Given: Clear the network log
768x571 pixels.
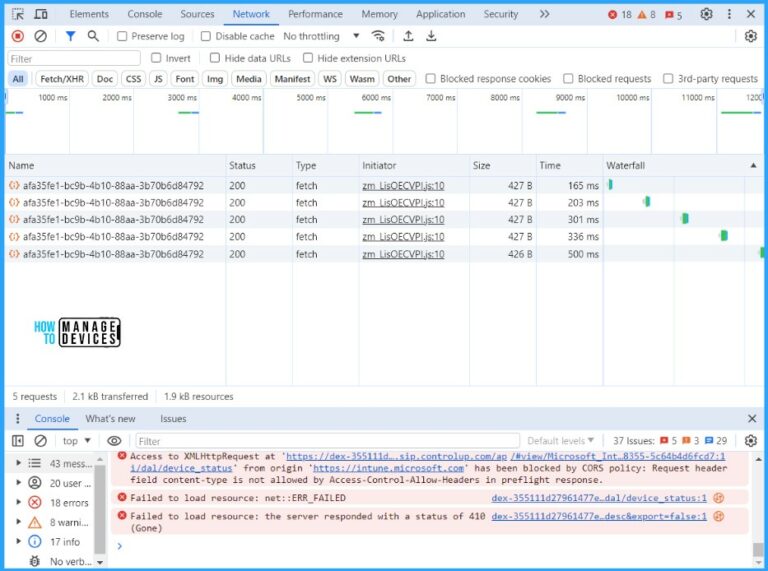Looking at the screenshot, I should [x=41, y=36].
